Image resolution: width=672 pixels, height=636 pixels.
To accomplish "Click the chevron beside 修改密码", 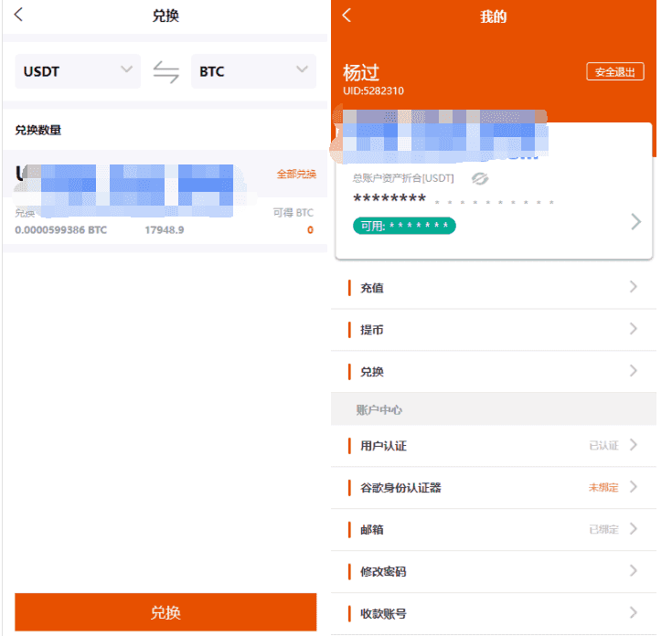I will (634, 570).
